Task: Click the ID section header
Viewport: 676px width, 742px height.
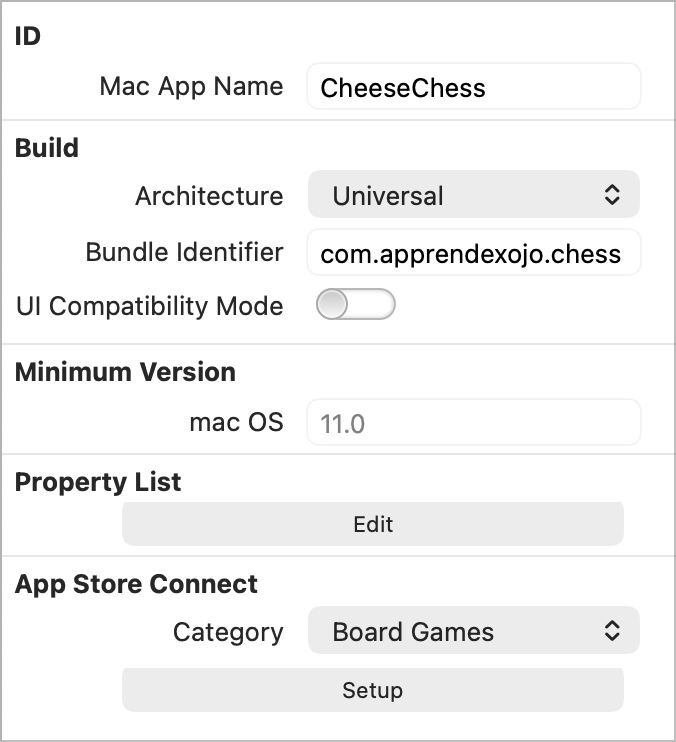Action: tap(28, 37)
